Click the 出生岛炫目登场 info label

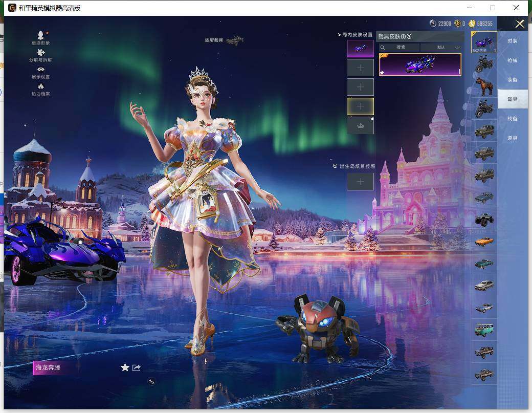coord(357,166)
